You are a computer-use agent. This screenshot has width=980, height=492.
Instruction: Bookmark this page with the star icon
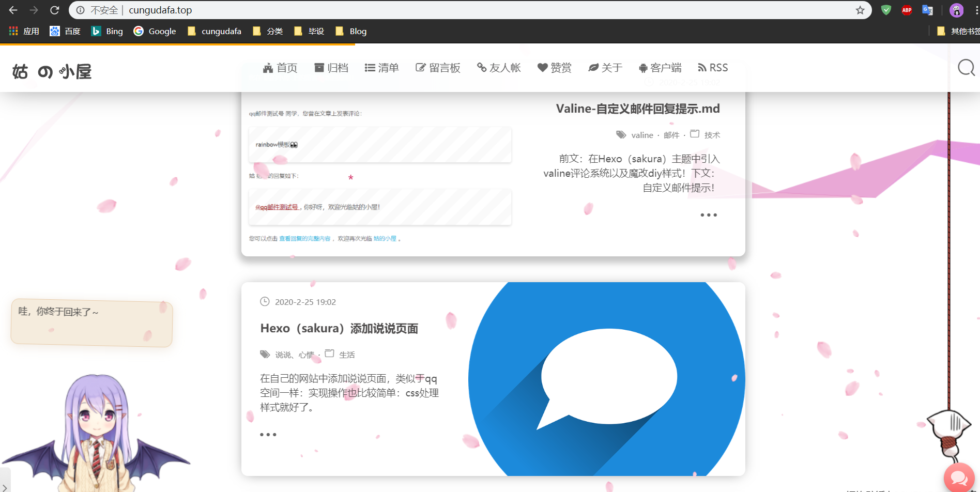[x=860, y=10]
